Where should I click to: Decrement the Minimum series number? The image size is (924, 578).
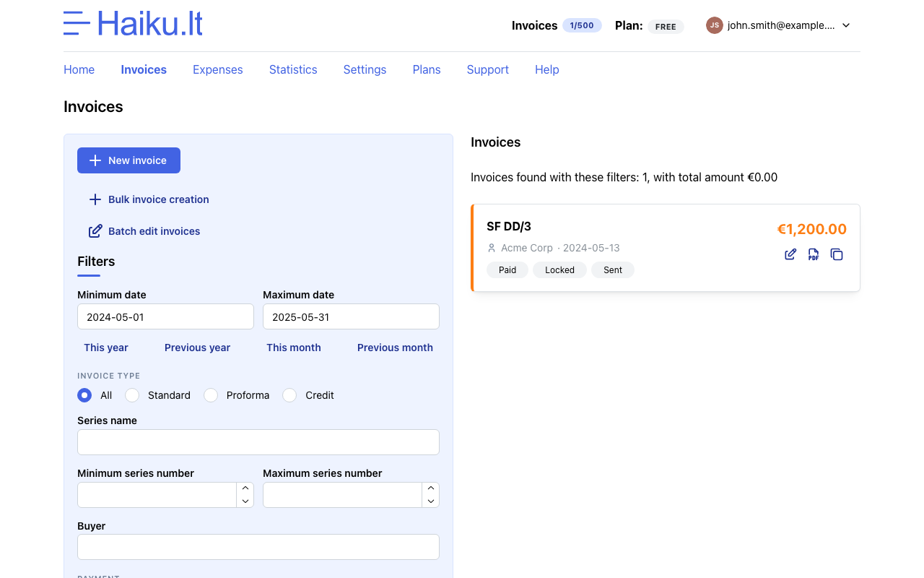click(x=245, y=501)
